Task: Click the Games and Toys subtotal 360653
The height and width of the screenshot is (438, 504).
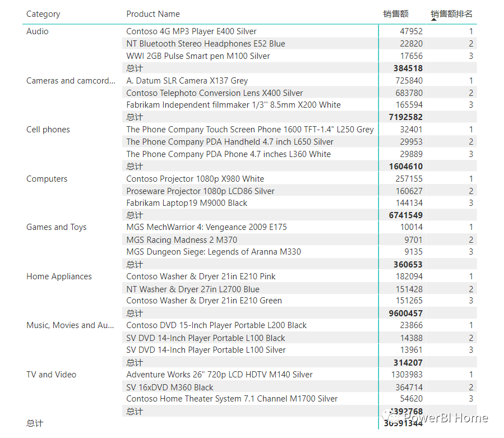Action: click(x=408, y=265)
